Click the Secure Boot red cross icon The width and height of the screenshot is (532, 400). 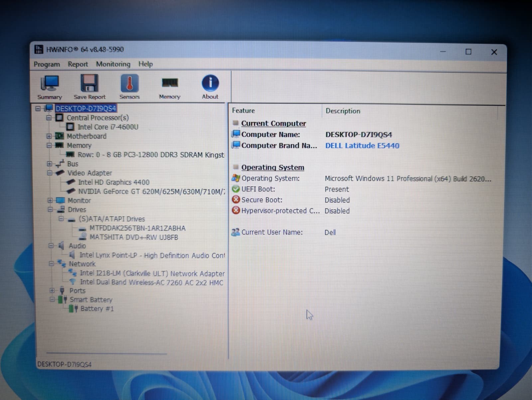[x=236, y=200]
